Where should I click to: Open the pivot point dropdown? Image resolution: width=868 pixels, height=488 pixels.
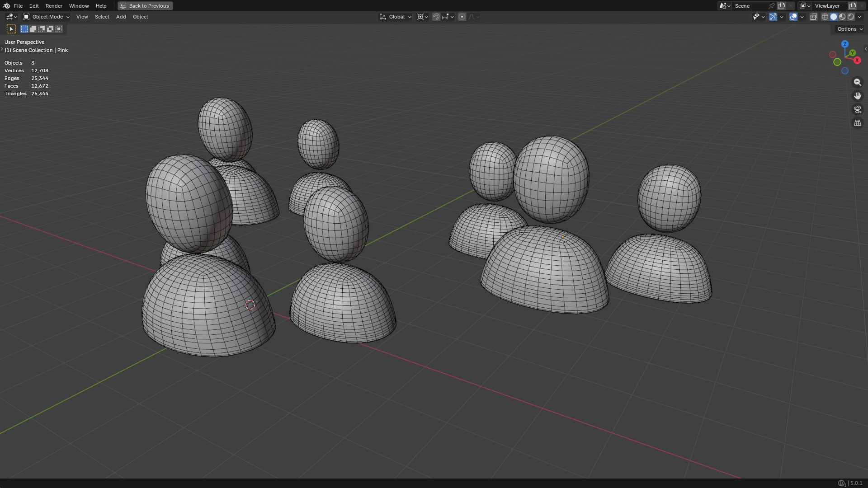[422, 17]
